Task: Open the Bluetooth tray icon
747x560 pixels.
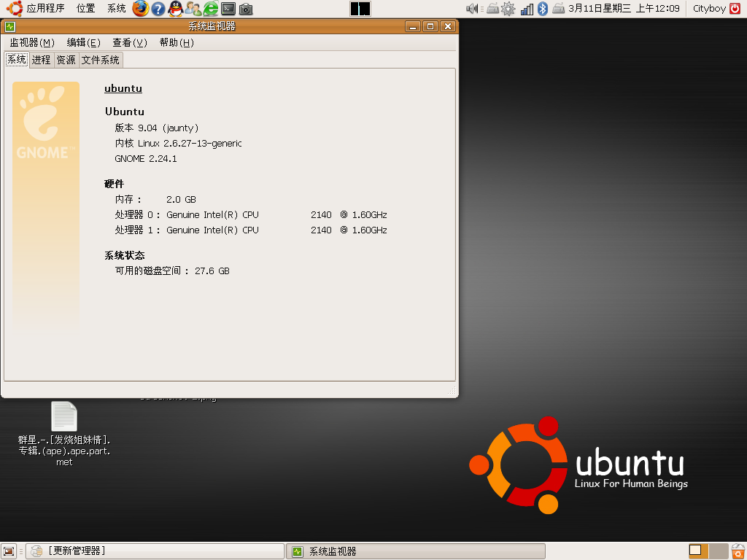Action: click(x=543, y=9)
